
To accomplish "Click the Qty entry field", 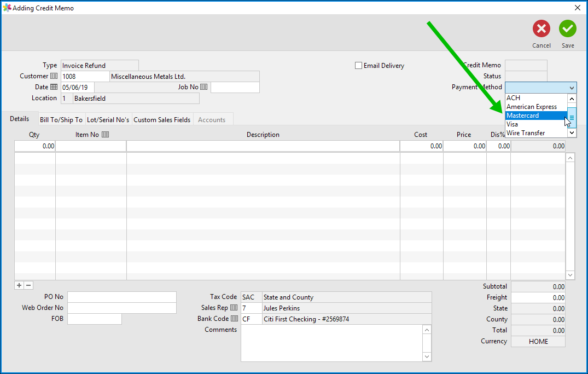I will (35, 146).
